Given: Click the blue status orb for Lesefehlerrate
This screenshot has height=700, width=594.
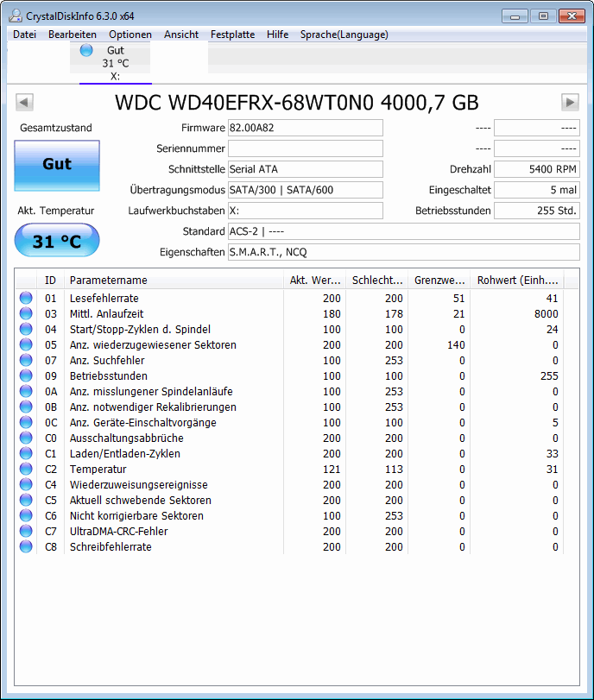Looking at the screenshot, I should (x=26, y=298).
